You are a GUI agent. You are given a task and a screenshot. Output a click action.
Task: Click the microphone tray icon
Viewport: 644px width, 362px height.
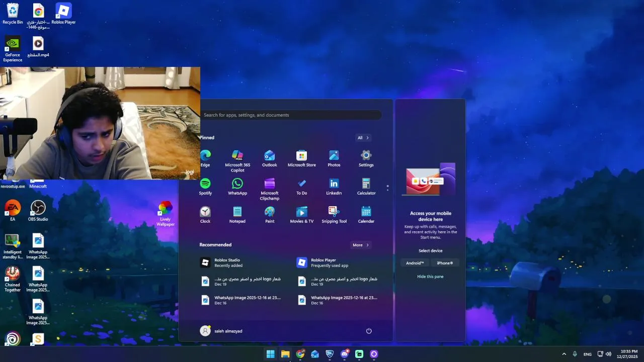(x=575, y=354)
